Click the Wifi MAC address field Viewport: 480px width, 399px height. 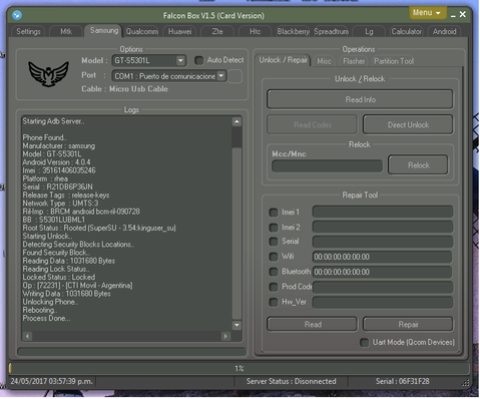[x=382, y=257]
